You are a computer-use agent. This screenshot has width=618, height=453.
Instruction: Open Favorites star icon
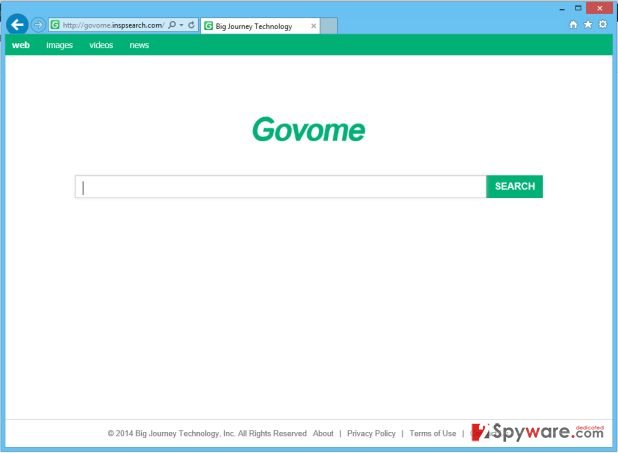tap(588, 24)
